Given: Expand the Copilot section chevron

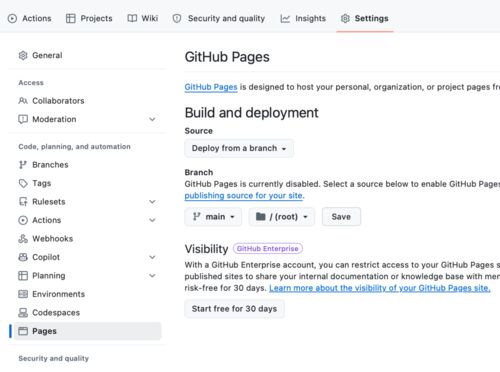Looking at the screenshot, I should pyautogui.click(x=152, y=257).
